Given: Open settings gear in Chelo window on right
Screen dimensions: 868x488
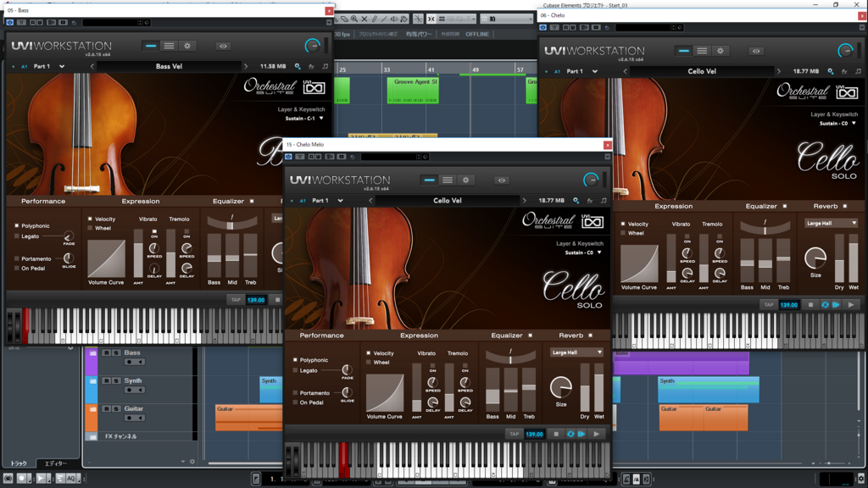Looking at the screenshot, I should point(721,51).
